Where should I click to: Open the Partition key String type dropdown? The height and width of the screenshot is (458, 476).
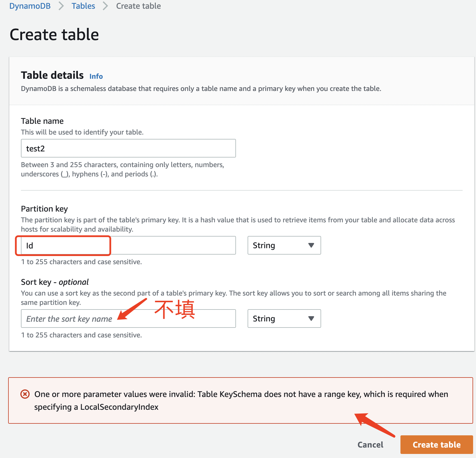pos(284,246)
